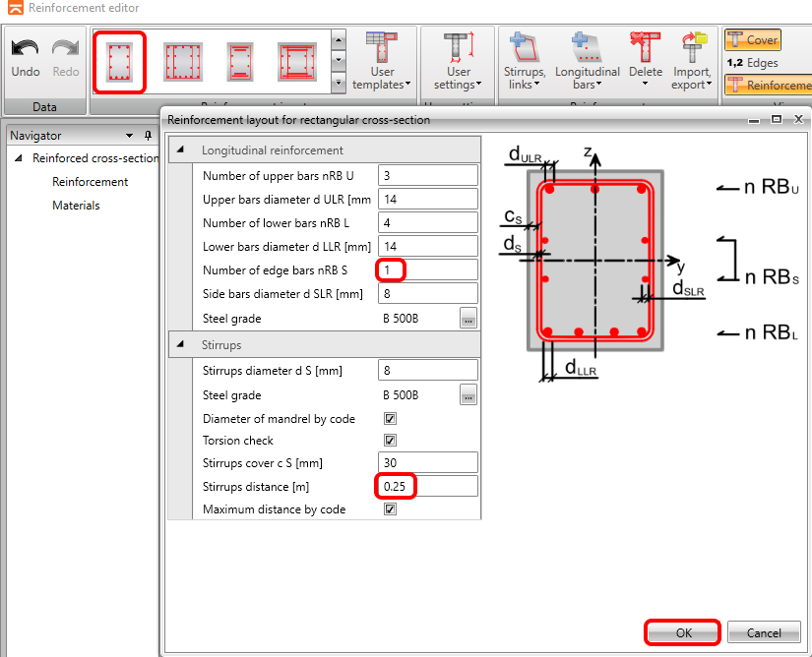Image resolution: width=812 pixels, height=657 pixels.
Task: Toggle the Torsion check checkbox
Action: (390, 441)
